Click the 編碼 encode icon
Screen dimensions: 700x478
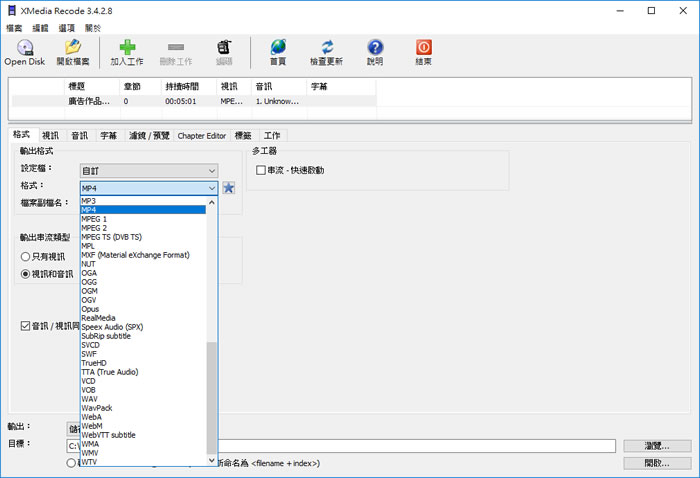[224, 47]
